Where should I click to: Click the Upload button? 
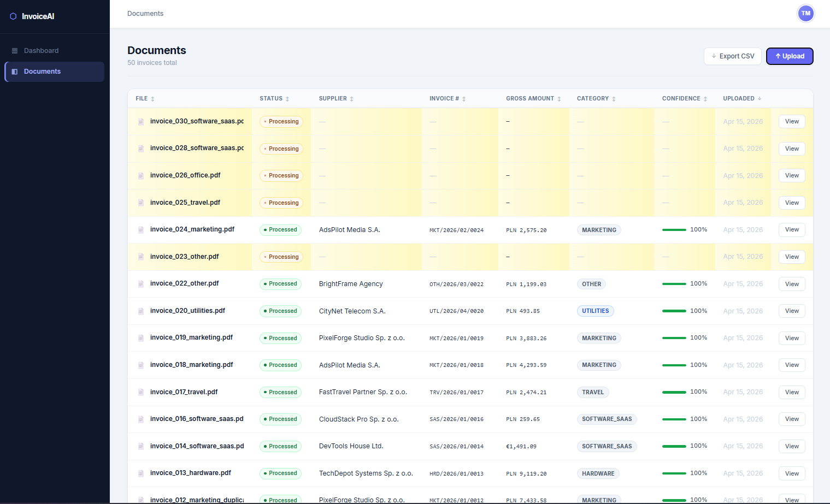pos(789,56)
